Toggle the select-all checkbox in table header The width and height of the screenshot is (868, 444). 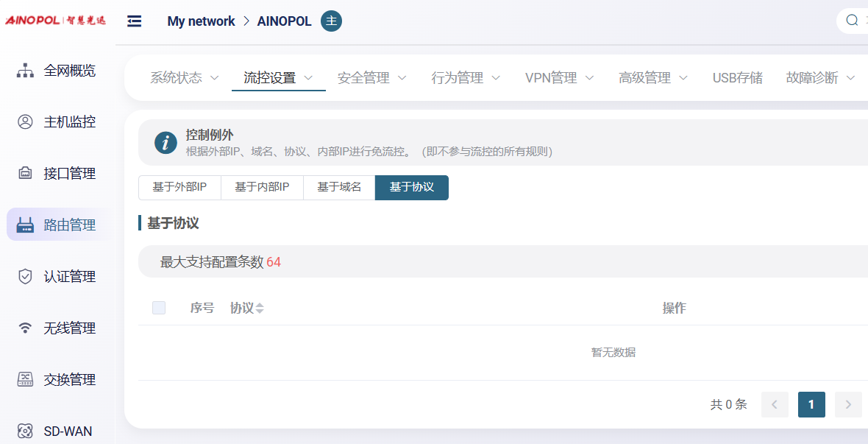click(159, 308)
